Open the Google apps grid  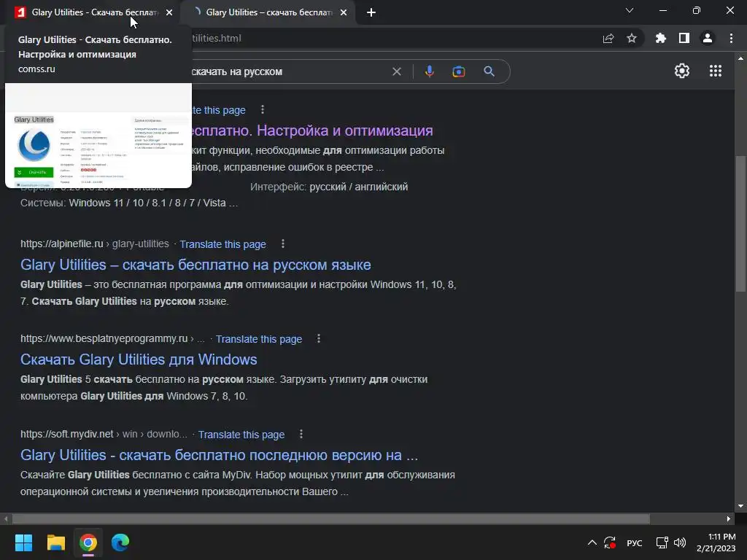716,71
